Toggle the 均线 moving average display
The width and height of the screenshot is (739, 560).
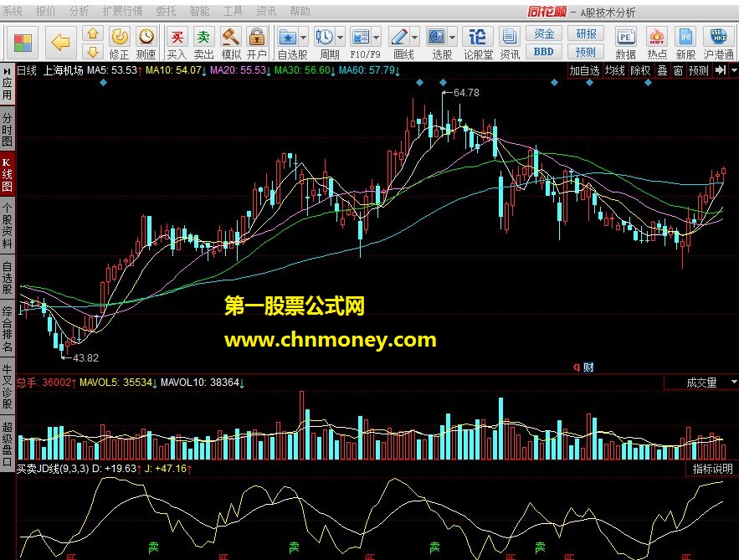(614, 70)
